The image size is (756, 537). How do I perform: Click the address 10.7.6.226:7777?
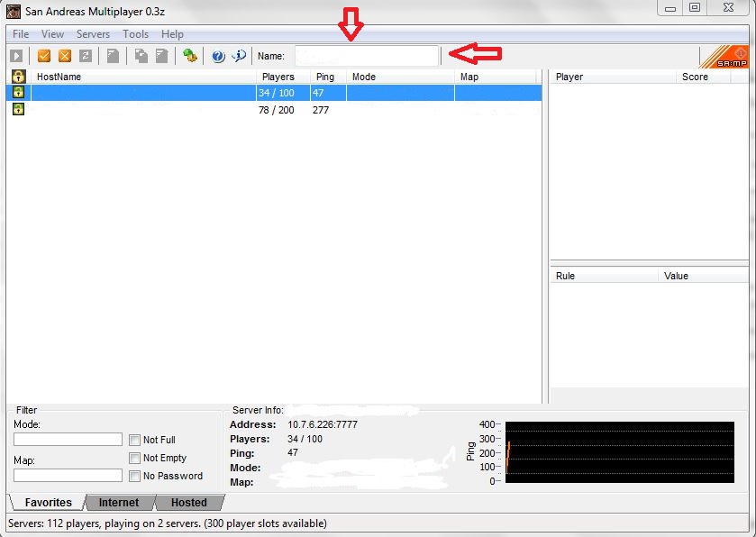click(x=323, y=424)
